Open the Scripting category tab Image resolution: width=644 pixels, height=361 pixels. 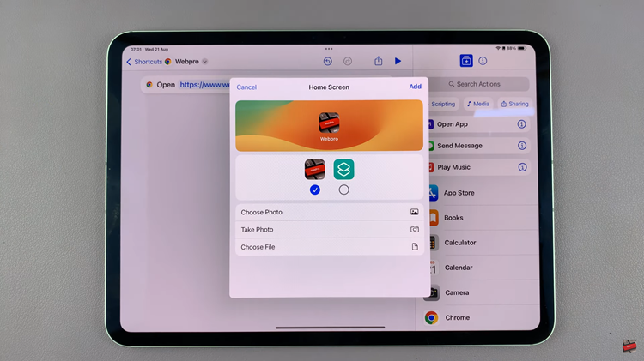click(x=442, y=104)
